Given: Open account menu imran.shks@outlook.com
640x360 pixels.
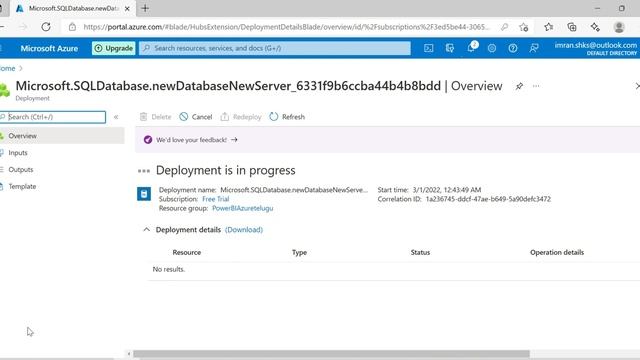Looking at the screenshot, I should tap(595, 48).
